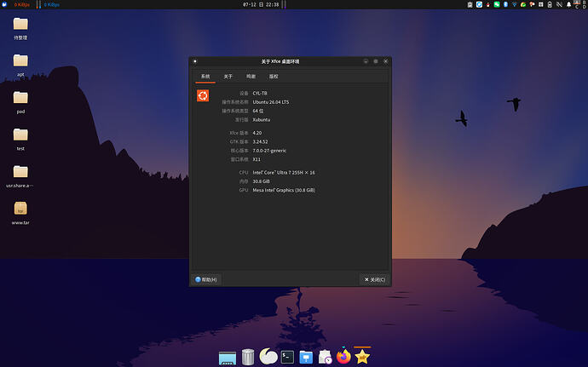Click the clipboard manager tray icon
This screenshot has width=588, height=367.
470,4
